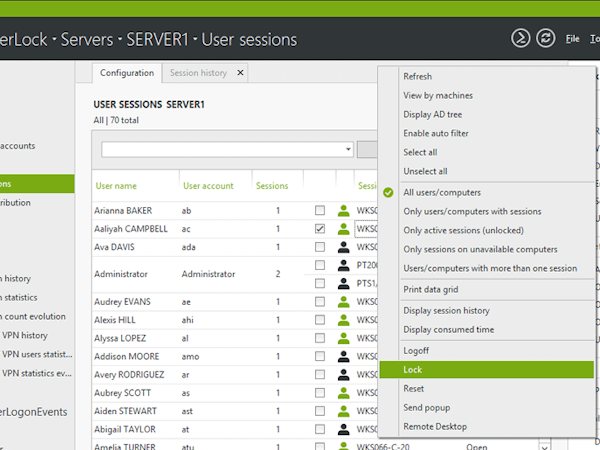Click Aubrey SCOTT's green user session icon

343,393
